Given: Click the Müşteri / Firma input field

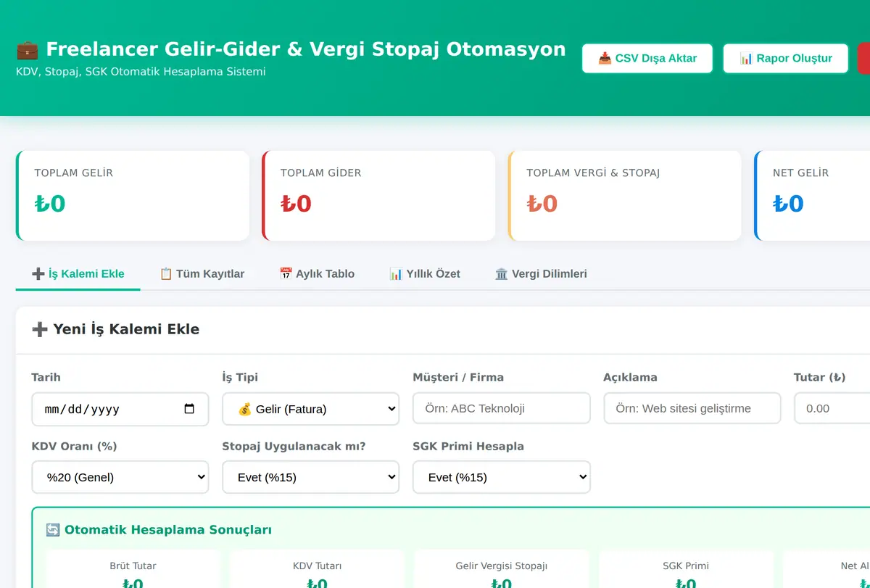Looking at the screenshot, I should click(502, 408).
